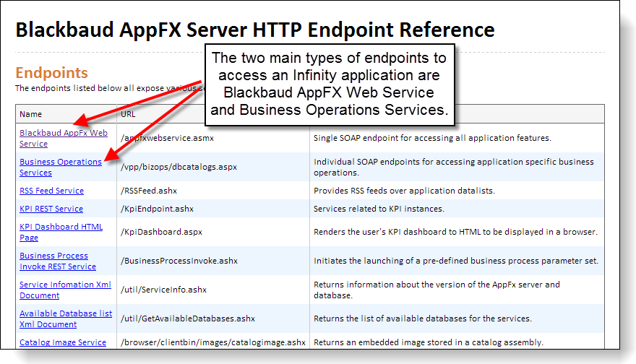Image resolution: width=636 pixels, height=364 pixels.
Task: Click the /RSSFeed.ashx URL cell
Action: (x=151, y=191)
